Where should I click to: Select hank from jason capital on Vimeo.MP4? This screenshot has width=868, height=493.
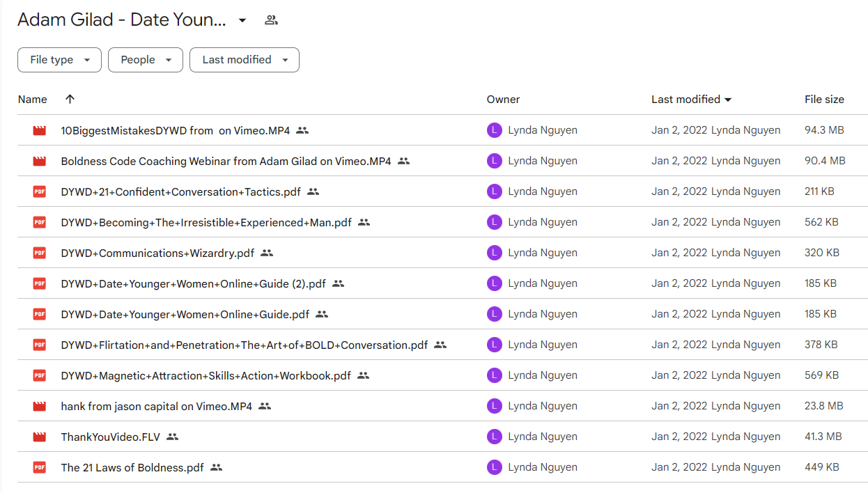157,406
